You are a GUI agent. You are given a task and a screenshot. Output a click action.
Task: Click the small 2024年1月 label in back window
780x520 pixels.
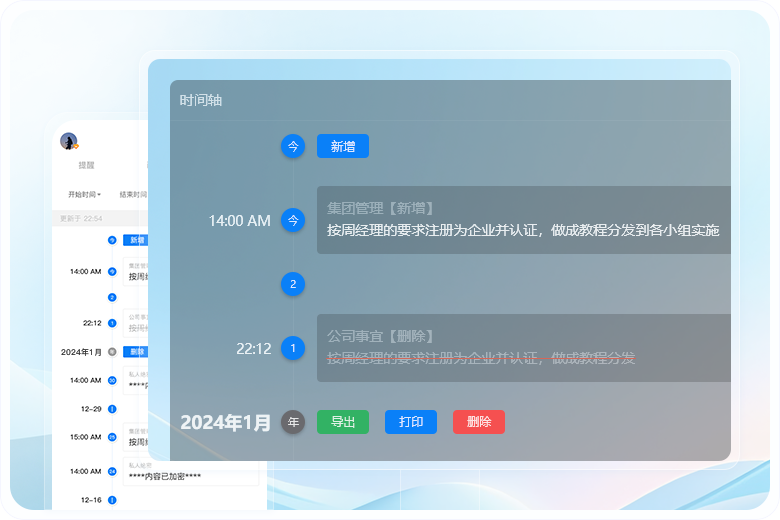81,352
